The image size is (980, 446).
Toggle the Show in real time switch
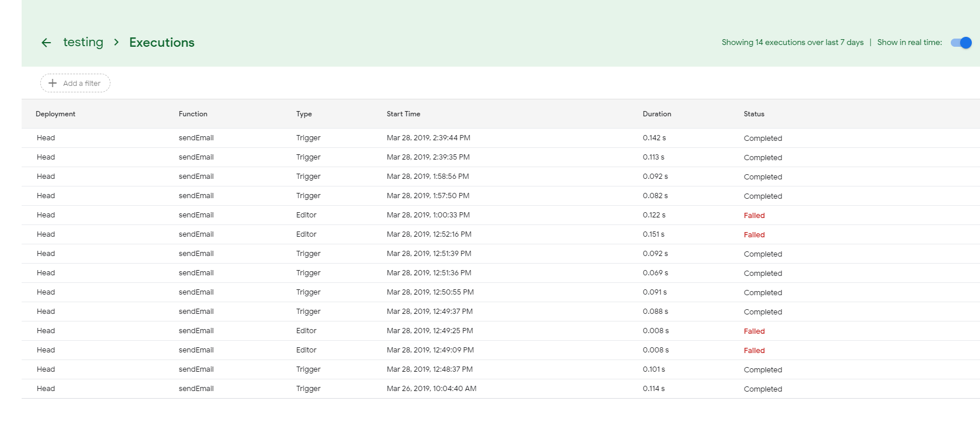(x=961, y=43)
